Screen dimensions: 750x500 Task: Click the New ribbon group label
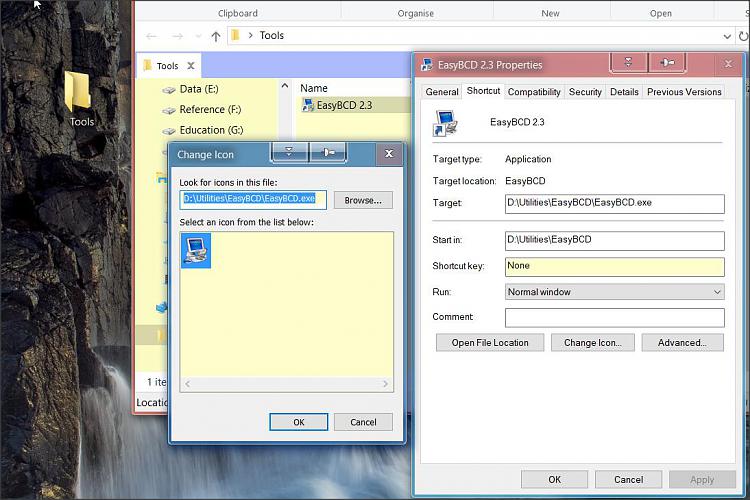(x=550, y=13)
